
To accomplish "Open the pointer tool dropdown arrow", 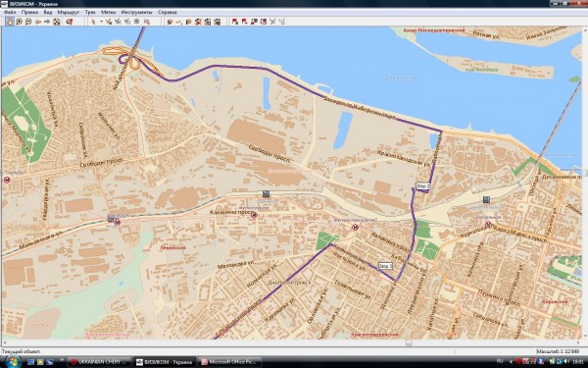I will pos(101,22).
